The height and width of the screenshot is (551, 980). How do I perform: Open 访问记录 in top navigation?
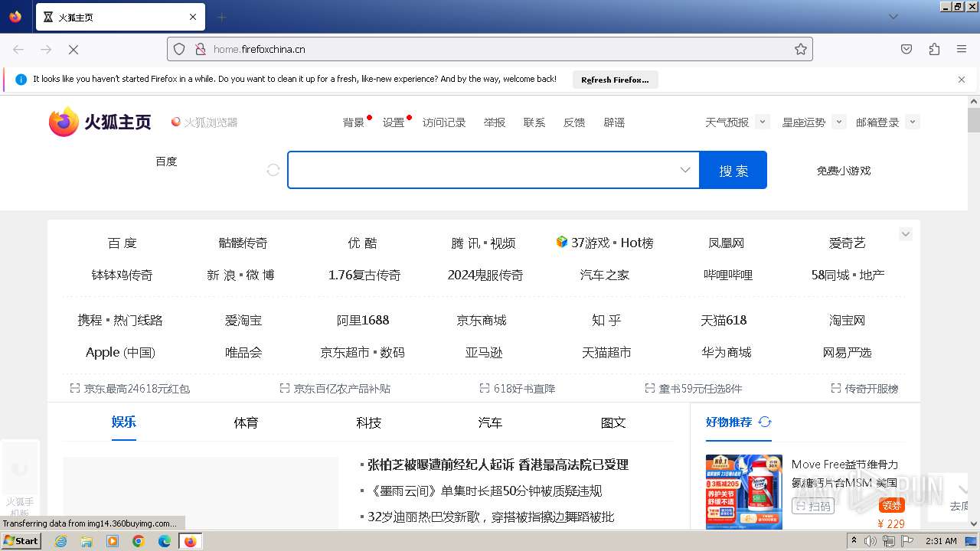click(444, 122)
